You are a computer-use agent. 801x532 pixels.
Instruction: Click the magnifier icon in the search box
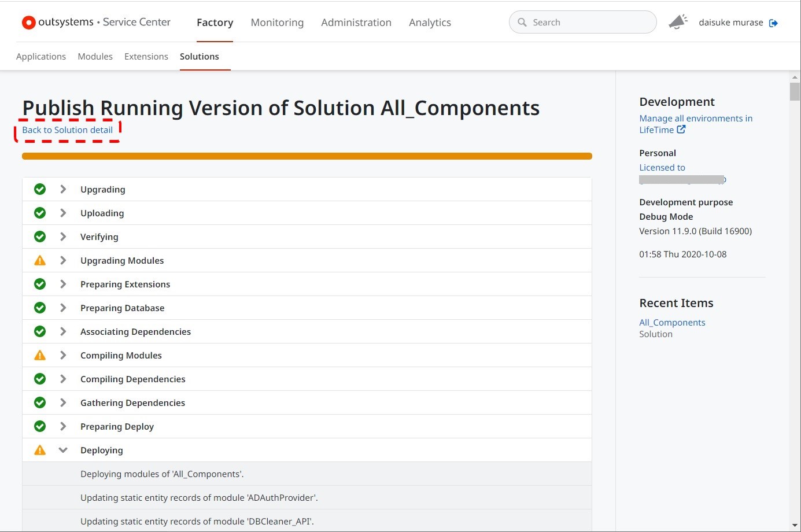(522, 23)
